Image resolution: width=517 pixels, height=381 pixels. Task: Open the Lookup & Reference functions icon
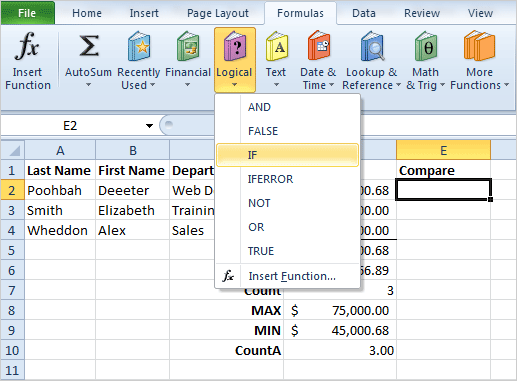click(372, 46)
